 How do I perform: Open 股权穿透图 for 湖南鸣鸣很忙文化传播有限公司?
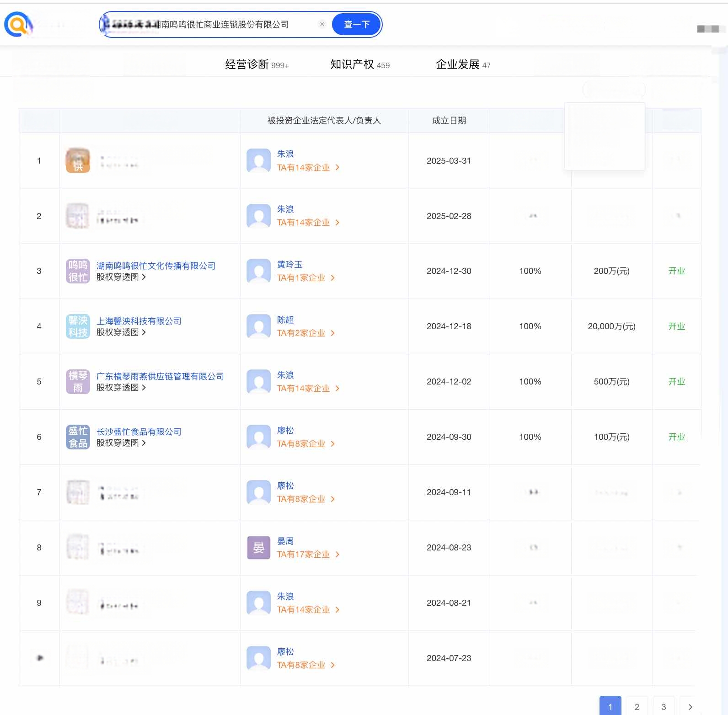pos(121,277)
